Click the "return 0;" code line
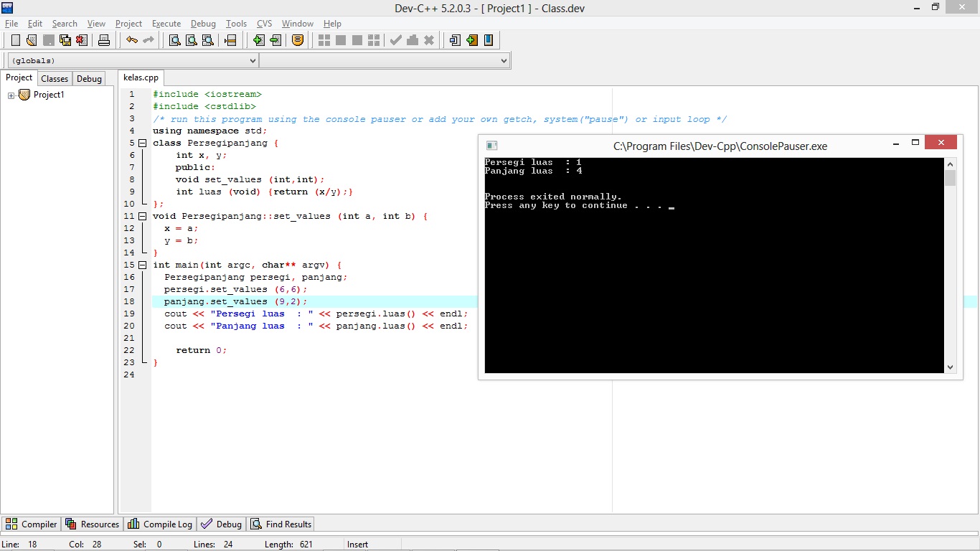This screenshot has width=980, height=551. [201, 350]
